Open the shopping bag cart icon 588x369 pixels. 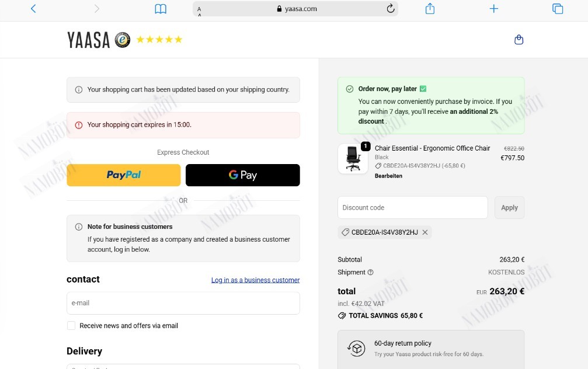click(x=519, y=39)
